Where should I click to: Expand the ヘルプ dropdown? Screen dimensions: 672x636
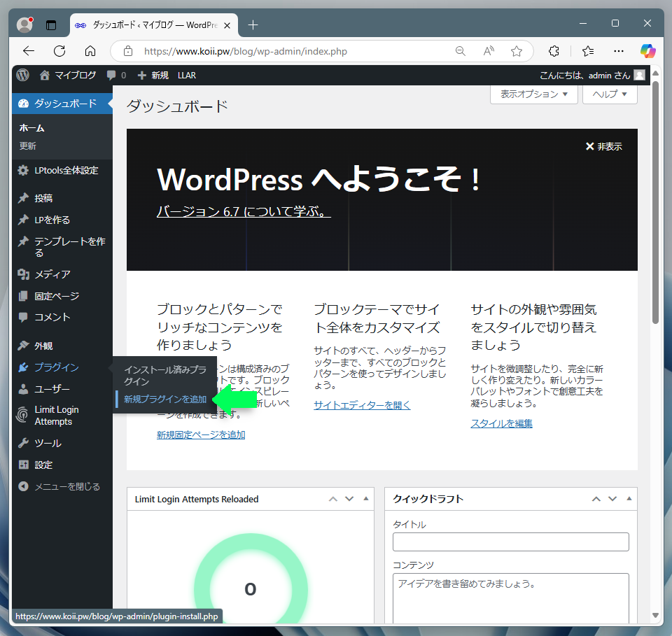(610, 94)
